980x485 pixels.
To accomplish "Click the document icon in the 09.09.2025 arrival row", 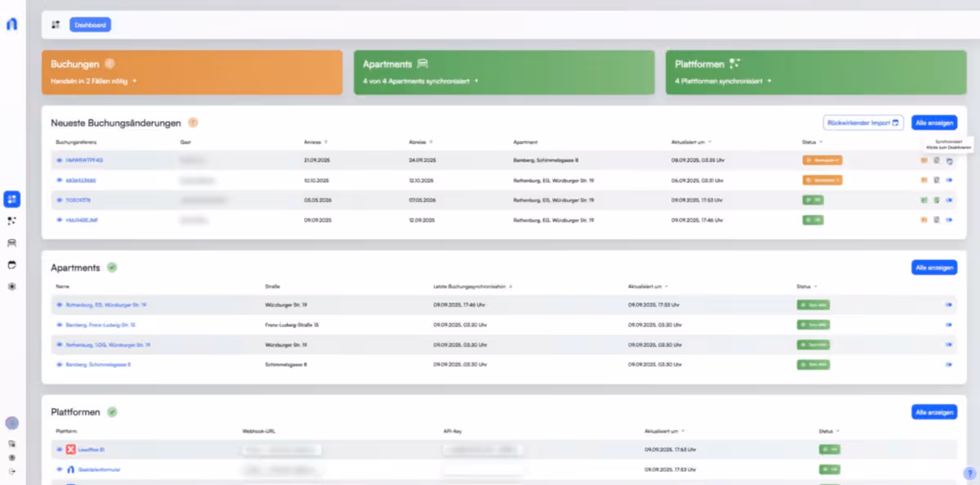I will (936, 220).
